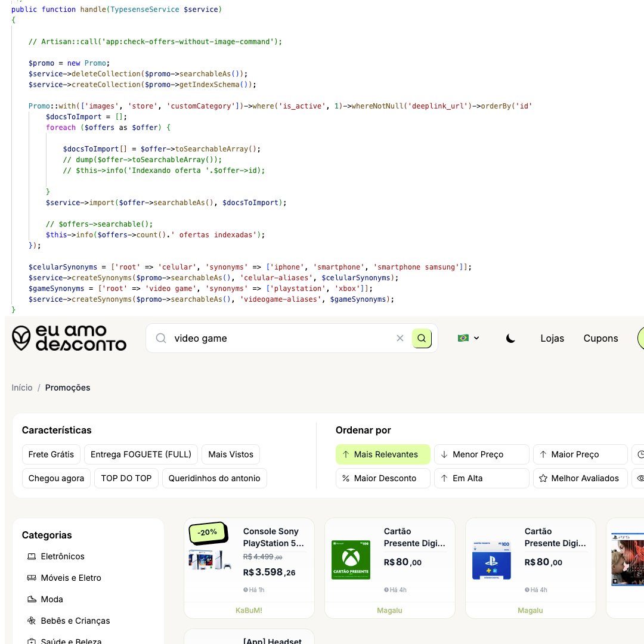This screenshot has height=644, width=644.
Task: Click the commented Artisan::call code line
Action: coord(155,42)
